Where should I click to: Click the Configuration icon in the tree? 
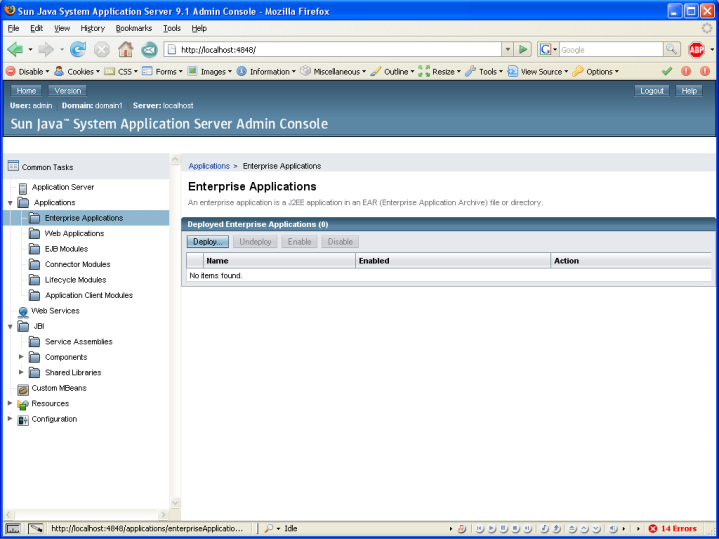[23, 420]
